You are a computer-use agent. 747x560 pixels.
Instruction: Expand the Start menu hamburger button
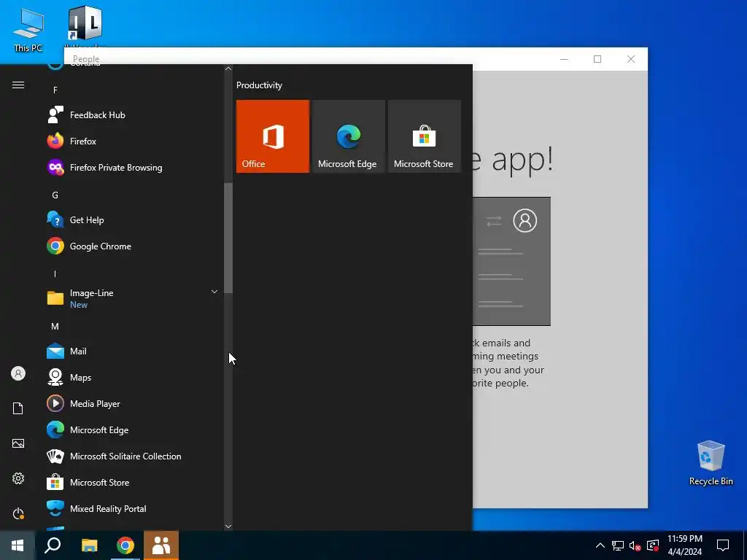[18, 85]
